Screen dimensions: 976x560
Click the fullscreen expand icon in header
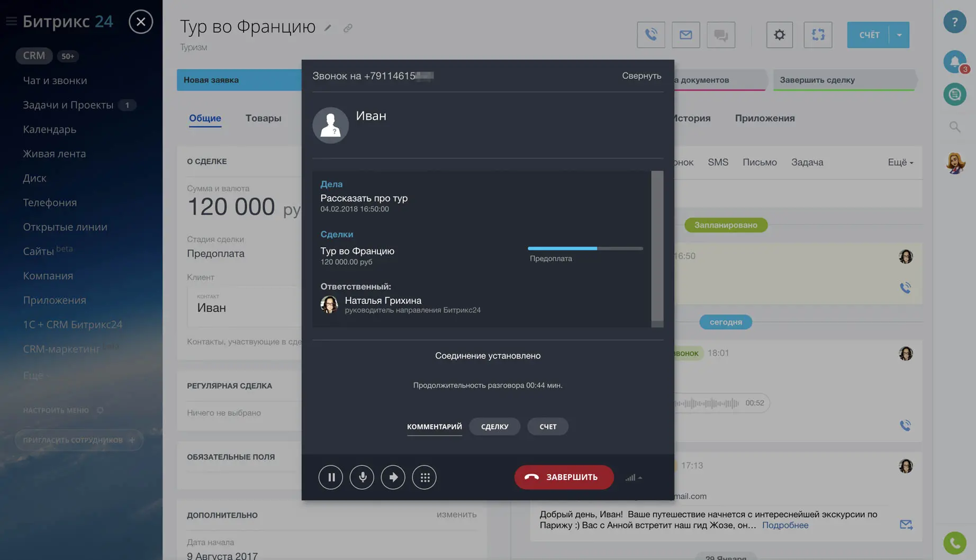point(818,35)
